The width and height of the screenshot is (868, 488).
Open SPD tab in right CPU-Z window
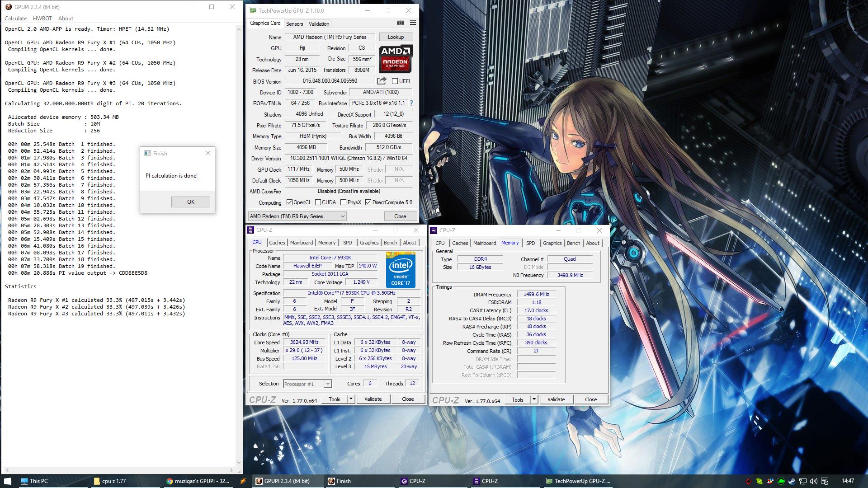(531, 243)
